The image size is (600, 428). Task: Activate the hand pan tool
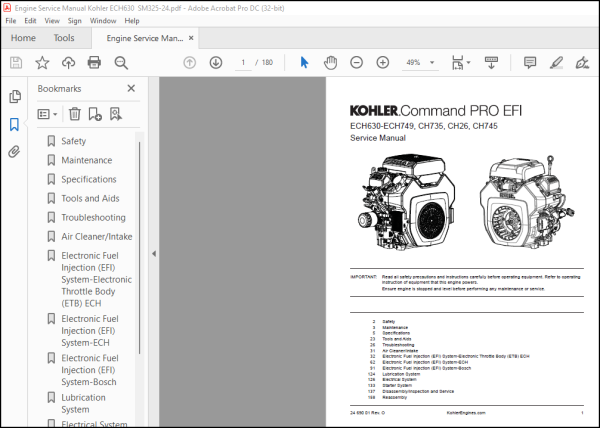click(330, 62)
